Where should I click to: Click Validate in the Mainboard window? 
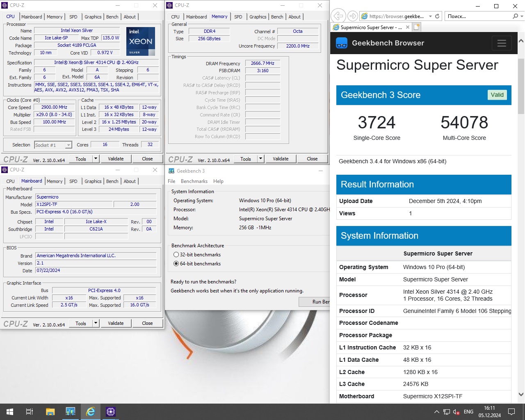click(116, 323)
